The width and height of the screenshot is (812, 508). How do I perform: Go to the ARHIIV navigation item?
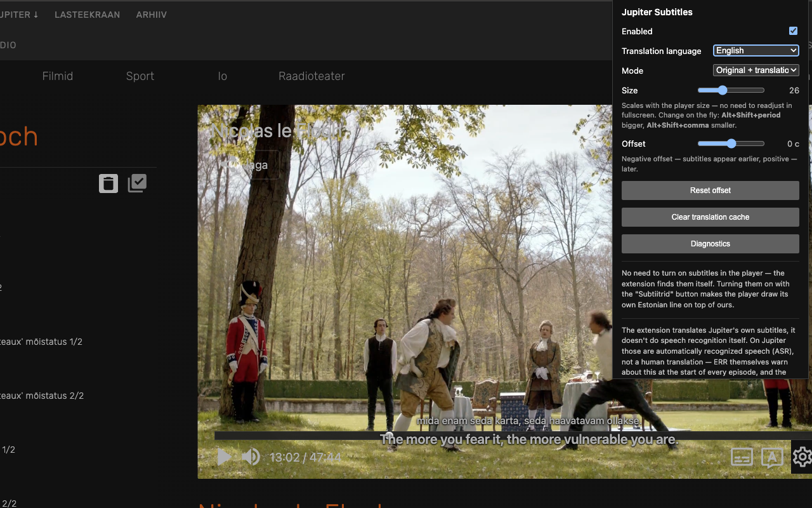coord(152,15)
